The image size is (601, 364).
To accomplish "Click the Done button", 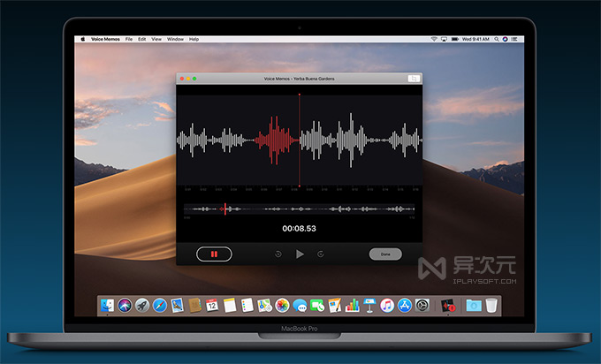I will click(384, 254).
